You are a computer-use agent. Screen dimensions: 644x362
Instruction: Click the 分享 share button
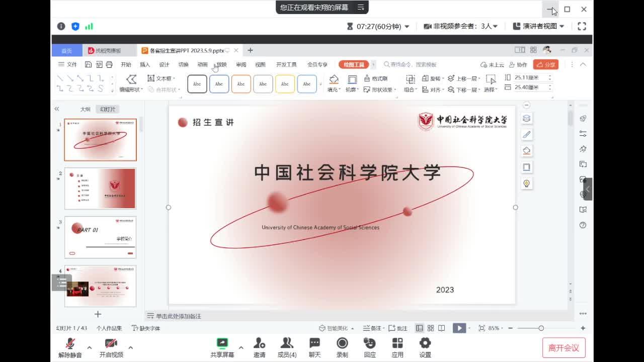[546, 64]
